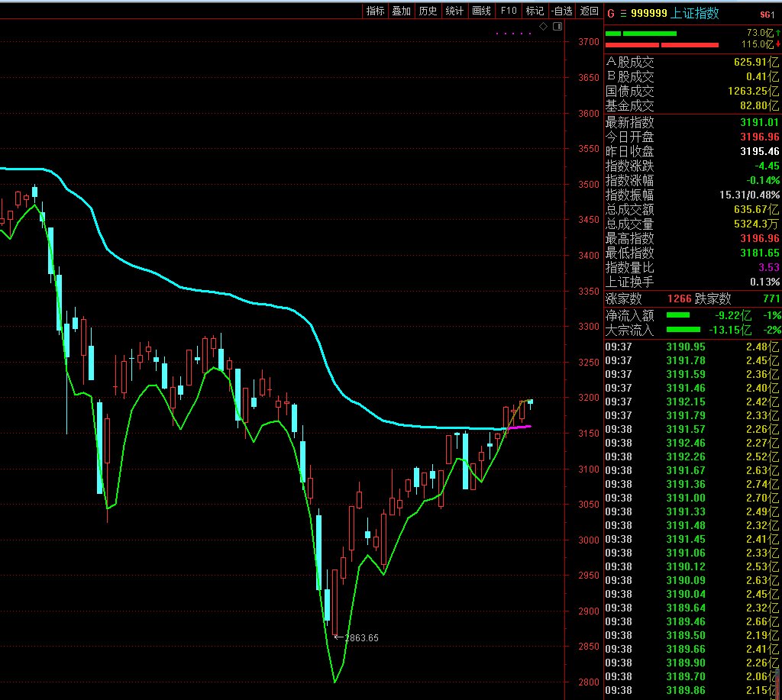Toggle the side panel layout icon
The width and height of the screenshot is (782, 700).
tap(556, 27)
